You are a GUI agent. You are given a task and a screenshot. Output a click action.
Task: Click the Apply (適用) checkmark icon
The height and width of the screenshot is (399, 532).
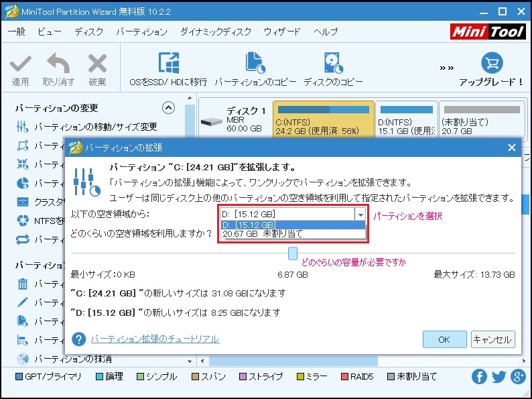point(20,65)
